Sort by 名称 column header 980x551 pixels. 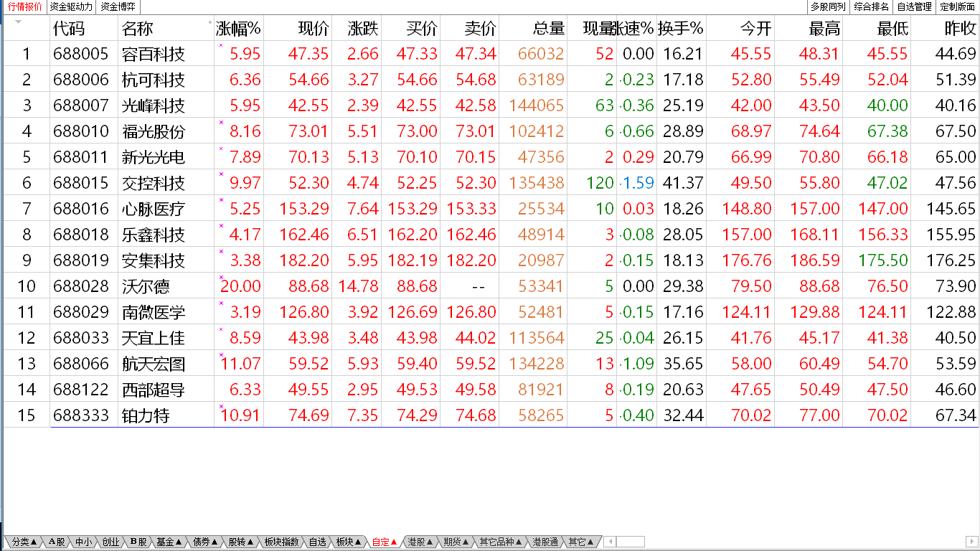(138, 29)
